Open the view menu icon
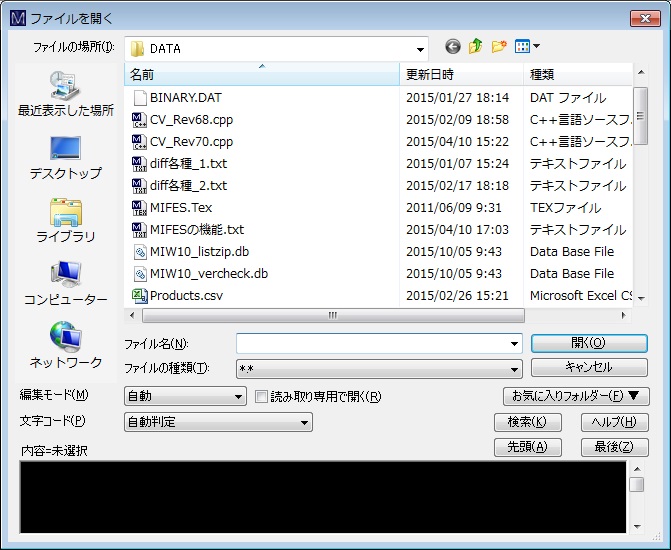Viewport: 671px width, 550px height. 527,47
